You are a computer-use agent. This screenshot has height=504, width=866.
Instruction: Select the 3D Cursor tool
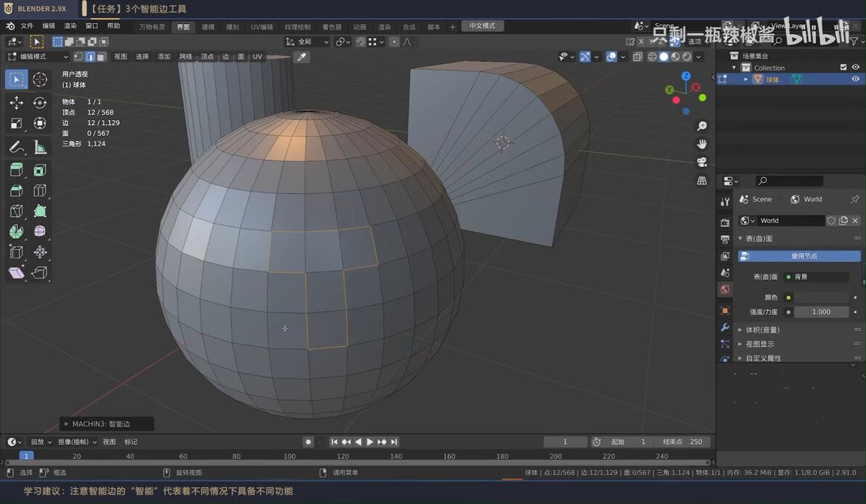(40, 79)
